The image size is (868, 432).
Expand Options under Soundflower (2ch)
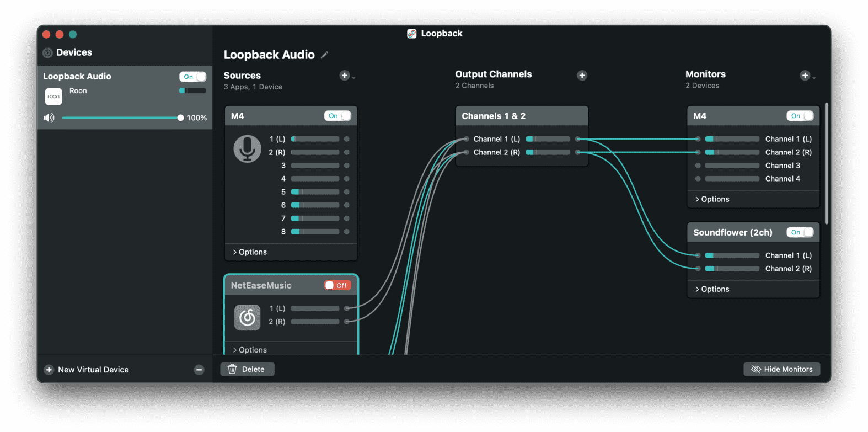[712, 289]
